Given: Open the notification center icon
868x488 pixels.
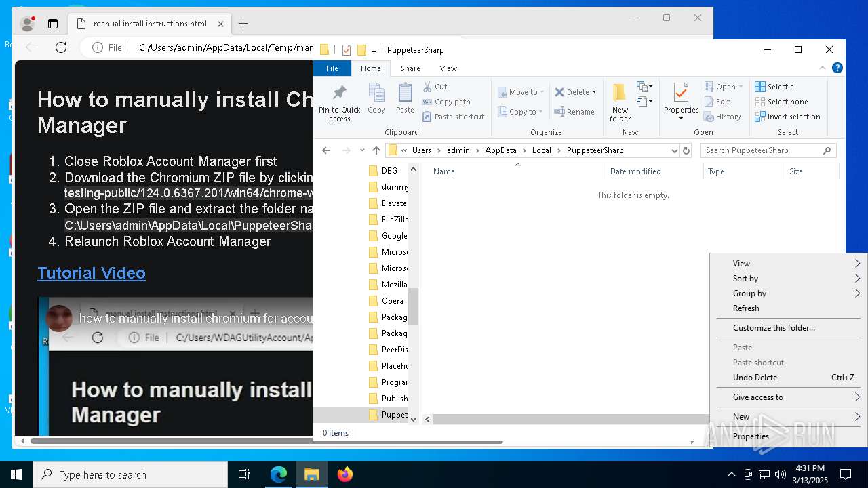Looking at the screenshot, I should [846, 474].
